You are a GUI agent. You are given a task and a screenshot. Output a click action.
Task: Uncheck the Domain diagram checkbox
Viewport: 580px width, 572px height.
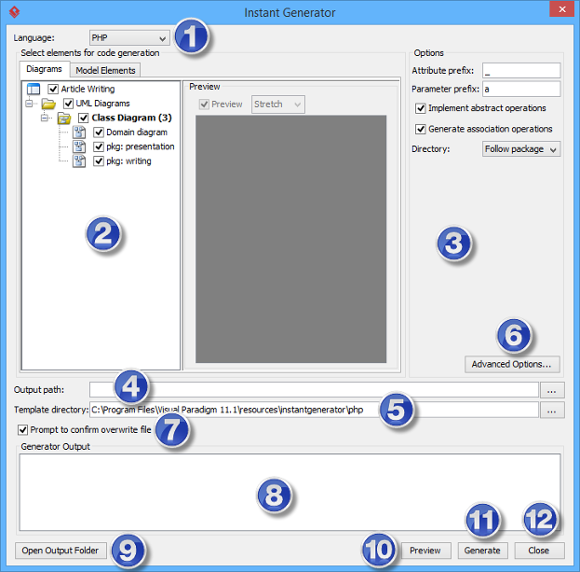(x=98, y=132)
